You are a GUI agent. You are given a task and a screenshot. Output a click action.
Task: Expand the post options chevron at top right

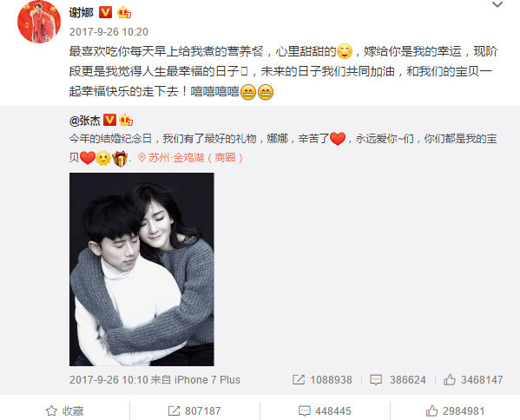click(497, 4)
